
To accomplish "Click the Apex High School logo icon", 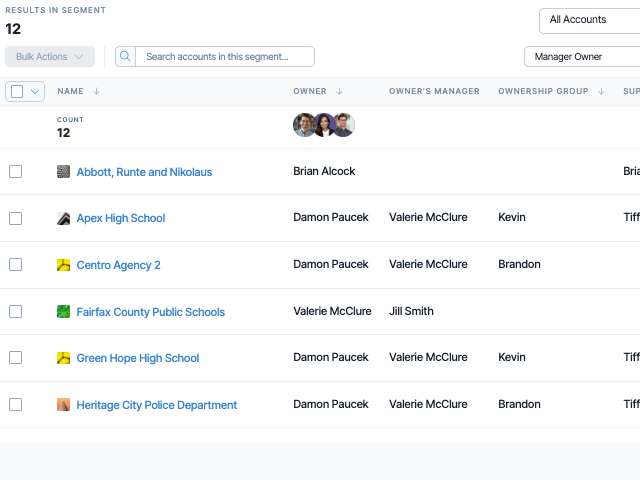I will 63,218.
